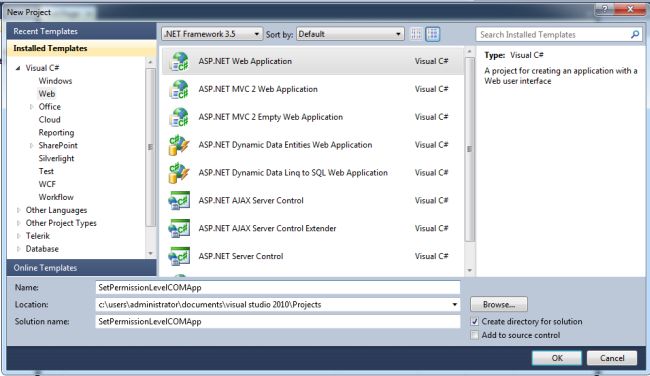Expand the Office tree node
Screen dimensions: 650x376
click(x=31, y=107)
